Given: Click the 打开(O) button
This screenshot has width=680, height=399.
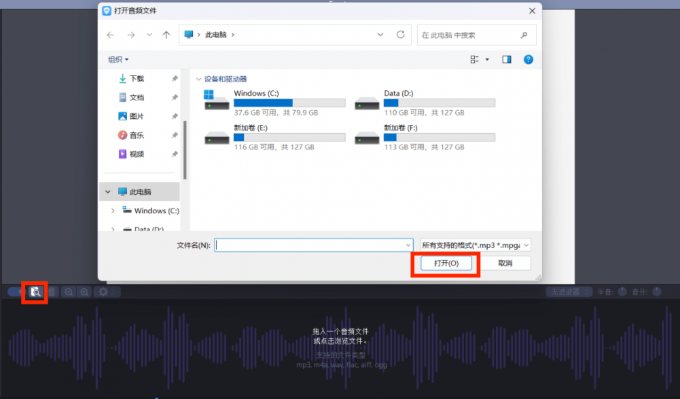Looking at the screenshot, I should coord(446,263).
